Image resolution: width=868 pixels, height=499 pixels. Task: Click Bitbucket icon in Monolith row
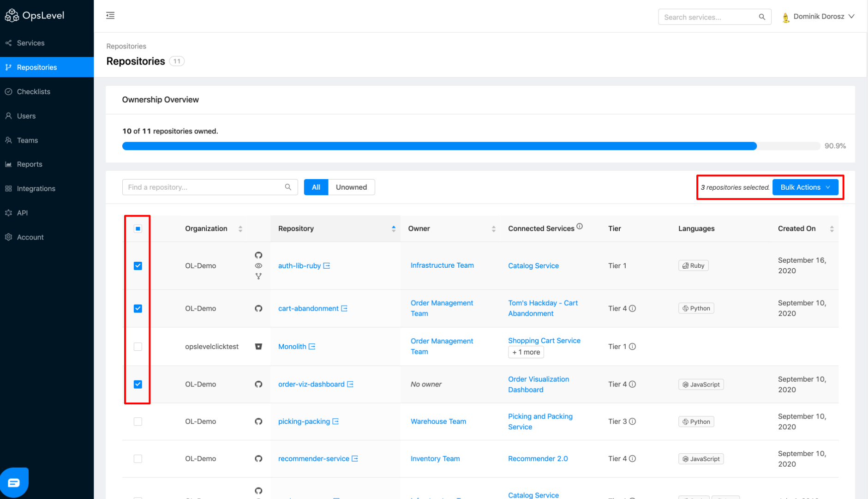point(258,347)
